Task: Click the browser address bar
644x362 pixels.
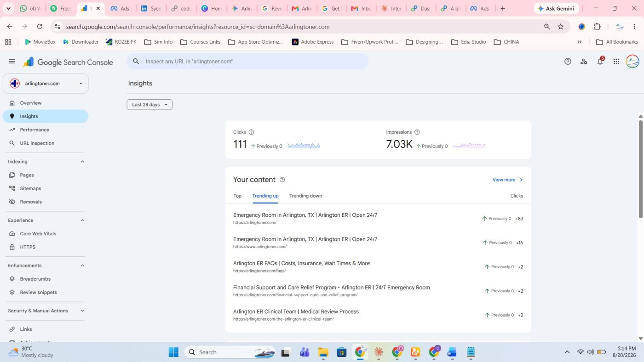Action: point(299,27)
